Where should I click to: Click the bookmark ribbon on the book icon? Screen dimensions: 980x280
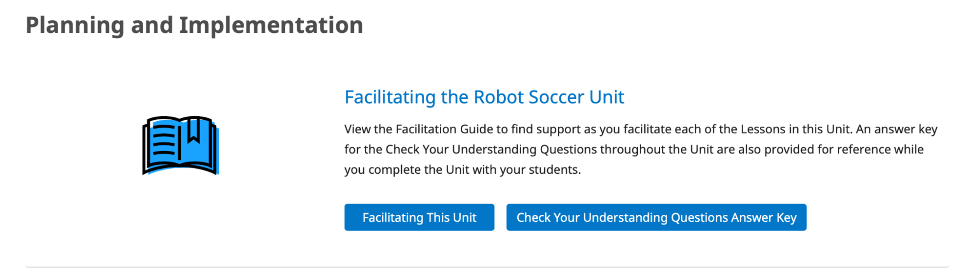[x=193, y=130]
